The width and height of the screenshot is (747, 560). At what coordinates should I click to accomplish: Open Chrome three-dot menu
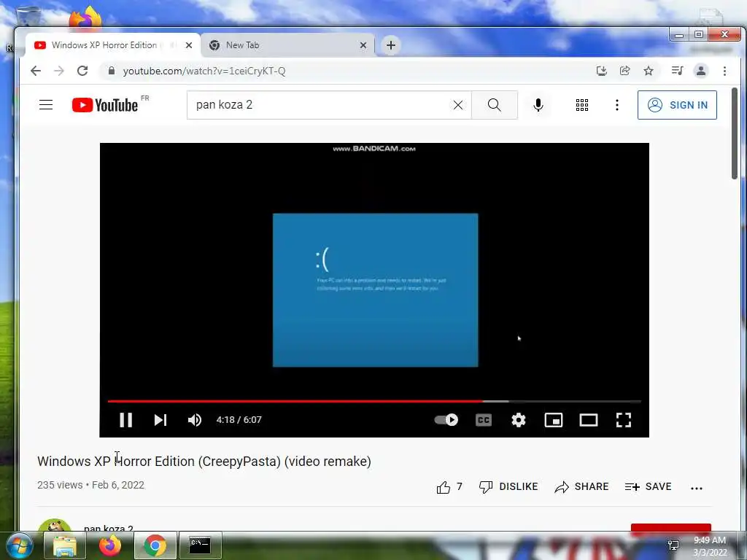click(724, 71)
